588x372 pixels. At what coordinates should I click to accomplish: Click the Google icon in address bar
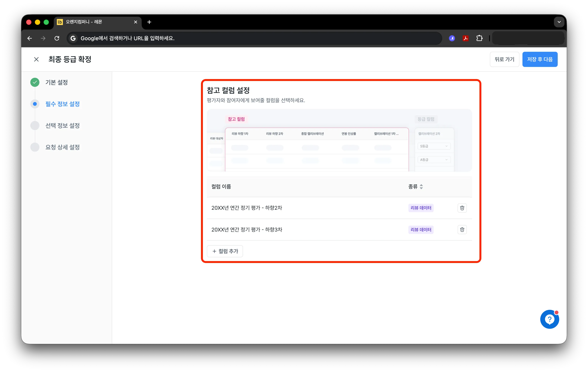(73, 38)
